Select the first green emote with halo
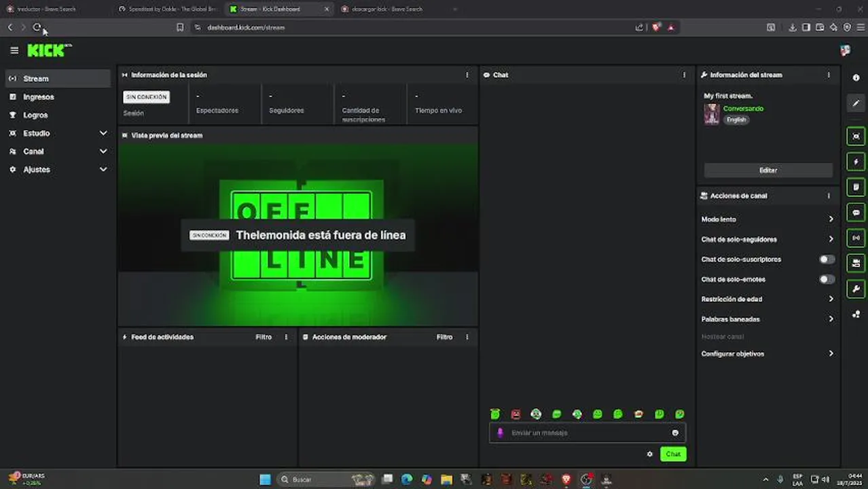The height and width of the screenshot is (489, 868). (x=495, y=414)
